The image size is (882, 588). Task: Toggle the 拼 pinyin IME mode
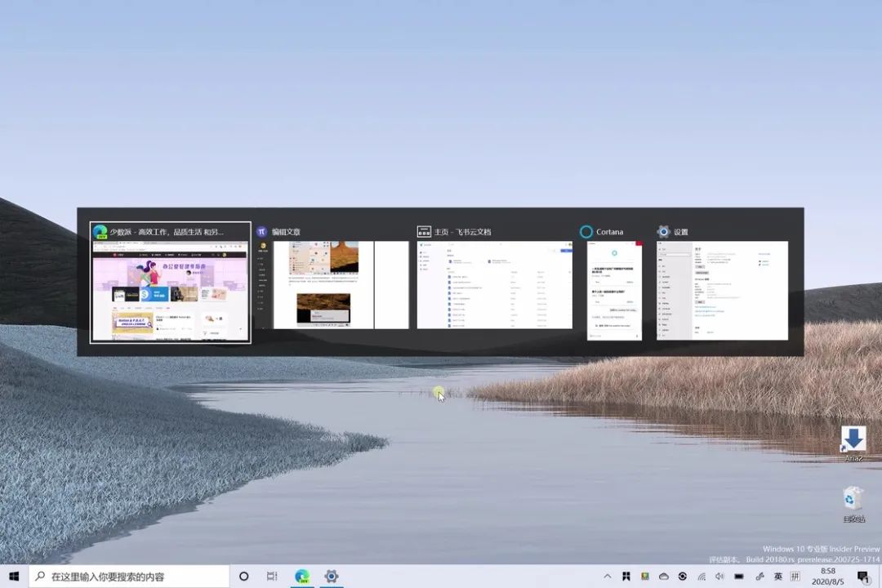[795, 576]
